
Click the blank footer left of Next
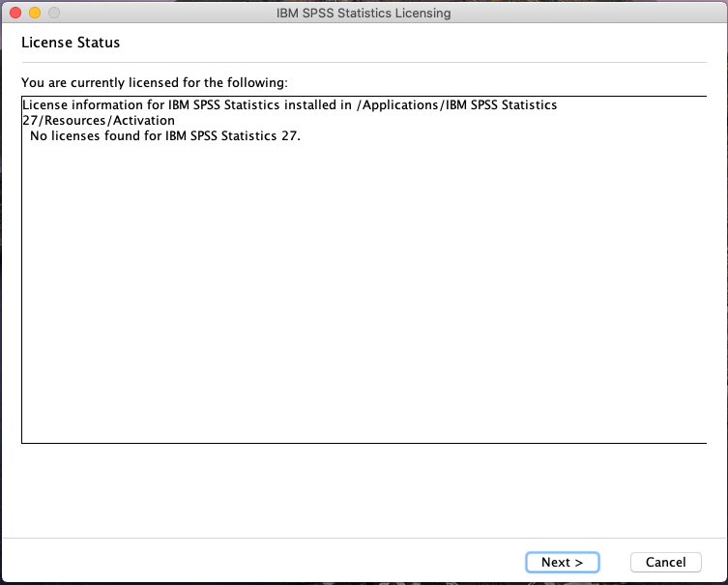click(x=261, y=562)
